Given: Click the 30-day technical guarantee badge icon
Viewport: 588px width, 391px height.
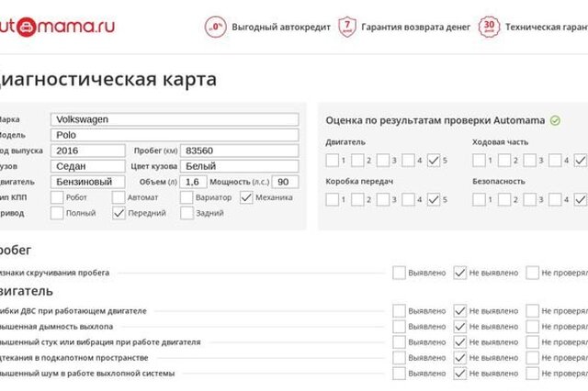Looking at the screenshot, I should [489, 27].
